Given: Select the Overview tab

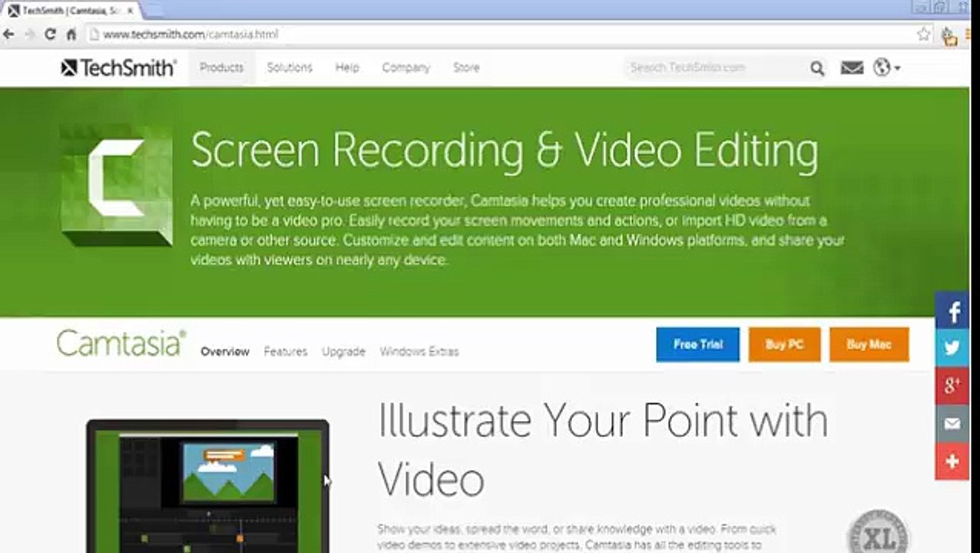Looking at the screenshot, I should pyautogui.click(x=225, y=352).
